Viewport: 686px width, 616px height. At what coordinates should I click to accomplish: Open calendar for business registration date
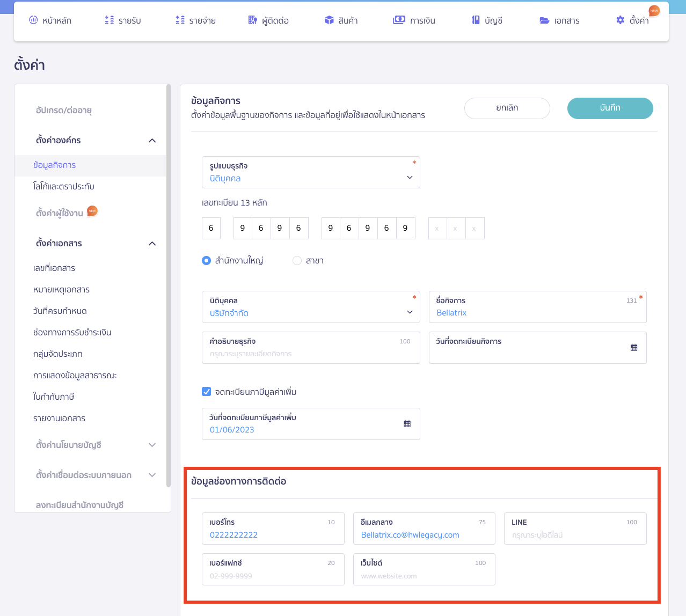(634, 348)
